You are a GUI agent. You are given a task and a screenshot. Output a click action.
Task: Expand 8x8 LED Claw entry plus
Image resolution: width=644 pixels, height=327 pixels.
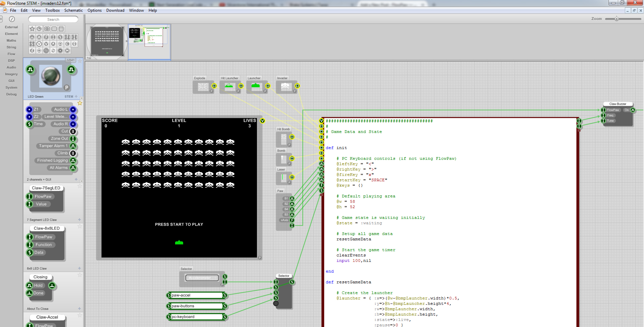(x=79, y=268)
